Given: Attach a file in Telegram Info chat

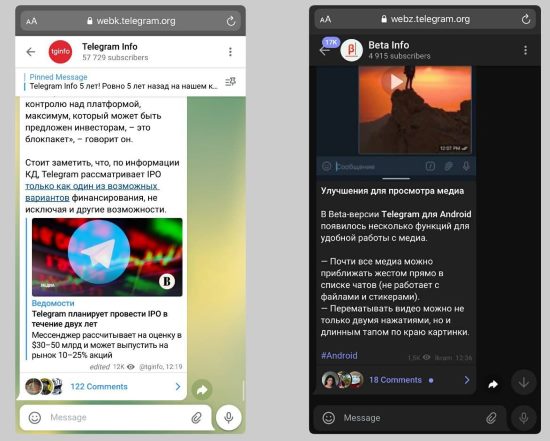Looking at the screenshot, I should [196, 417].
